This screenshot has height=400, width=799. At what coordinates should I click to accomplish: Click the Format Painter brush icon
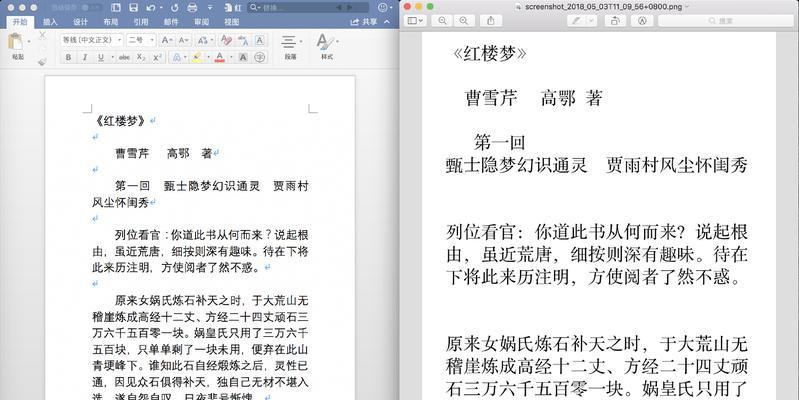click(42, 62)
